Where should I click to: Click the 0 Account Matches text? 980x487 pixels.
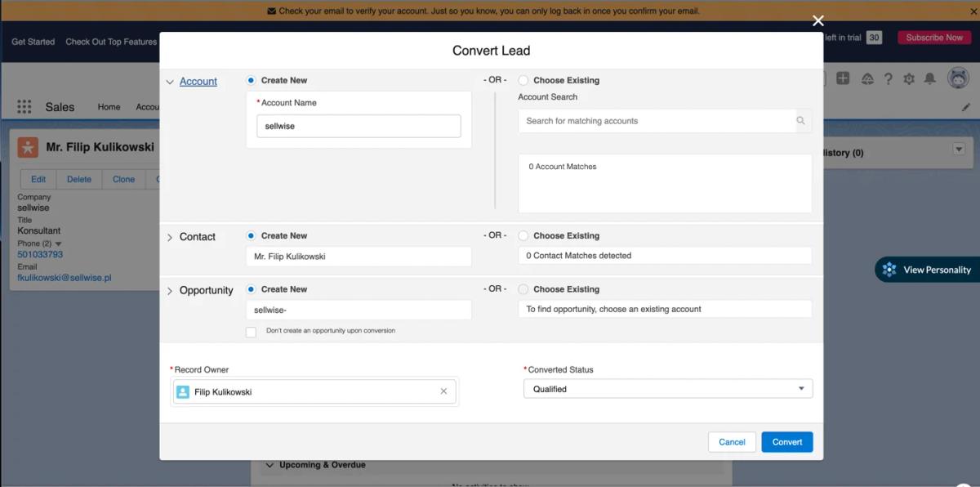(563, 167)
